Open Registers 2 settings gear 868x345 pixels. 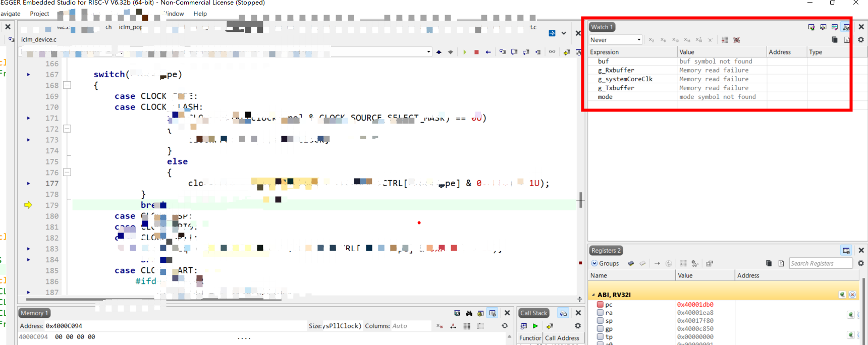tap(861, 263)
